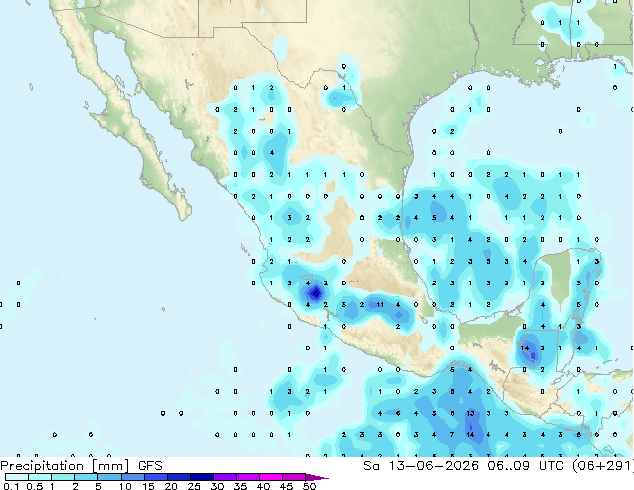Screen dimensions: 634x490
Task: Click the legend arrow above 50 mm
Action: tap(317, 477)
